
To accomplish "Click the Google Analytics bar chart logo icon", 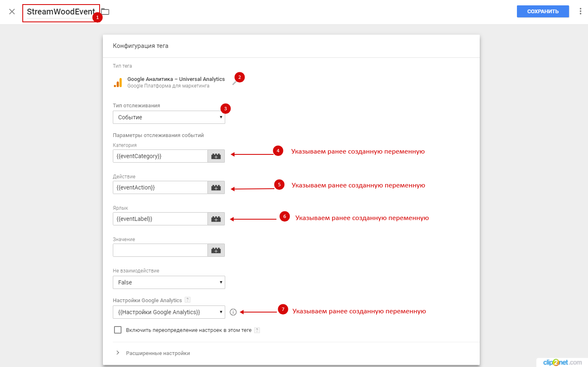I will [x=118, y=83].
